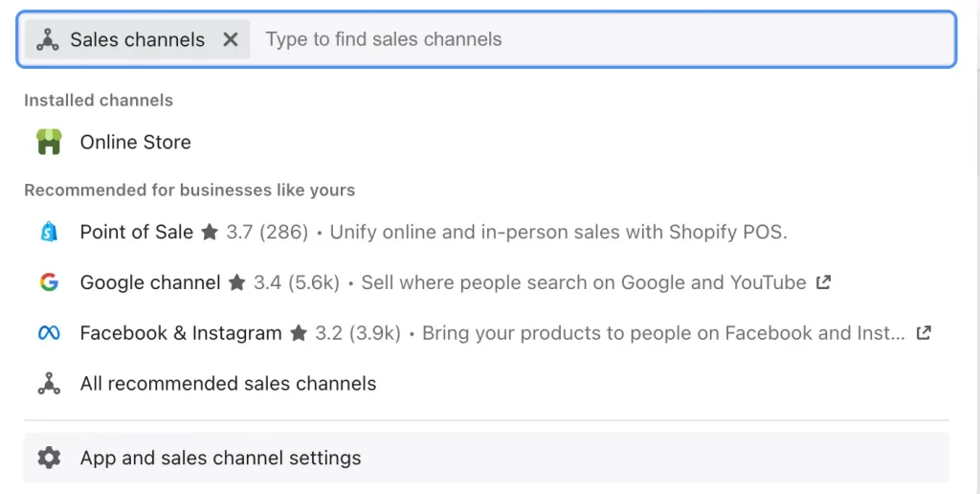Image resolution: width=980 pixels, height=494 pixels.
Task: Open Facebook & Instagram external link icon
Action: (x=924, y=332)
